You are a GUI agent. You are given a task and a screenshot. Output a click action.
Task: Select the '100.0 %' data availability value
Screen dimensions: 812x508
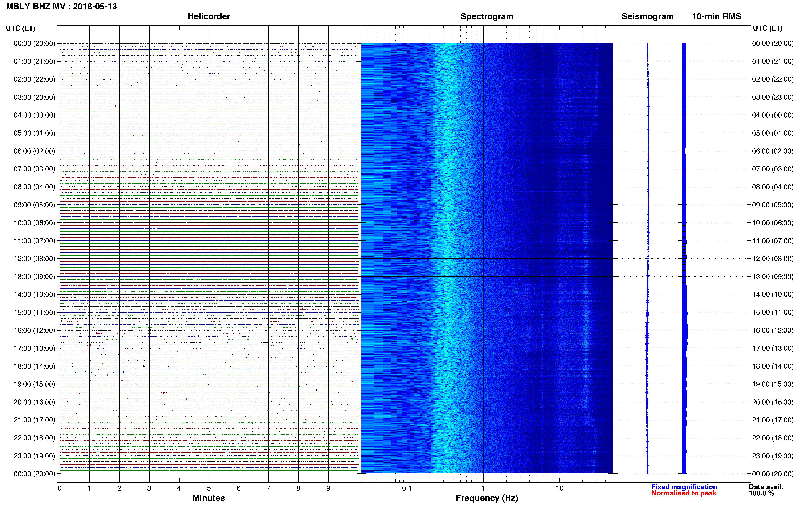tap(762, 493)
